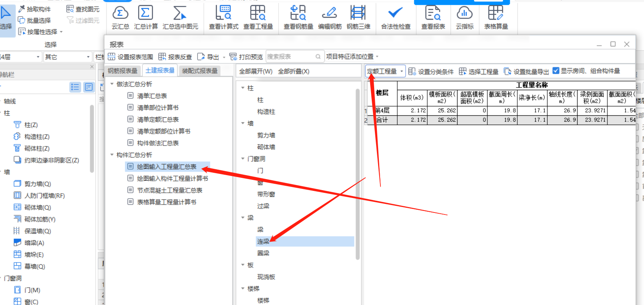Run 汇总计算 summary calculation
The height and width of the screenshot is (305, 644).
tap(146, 18)
